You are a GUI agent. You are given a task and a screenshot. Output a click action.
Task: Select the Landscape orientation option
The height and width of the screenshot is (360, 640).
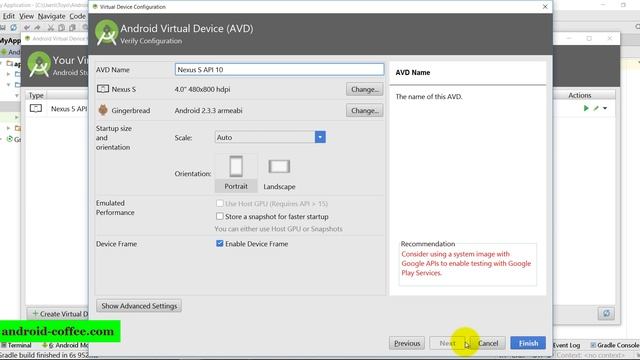[x=279, y=173]
